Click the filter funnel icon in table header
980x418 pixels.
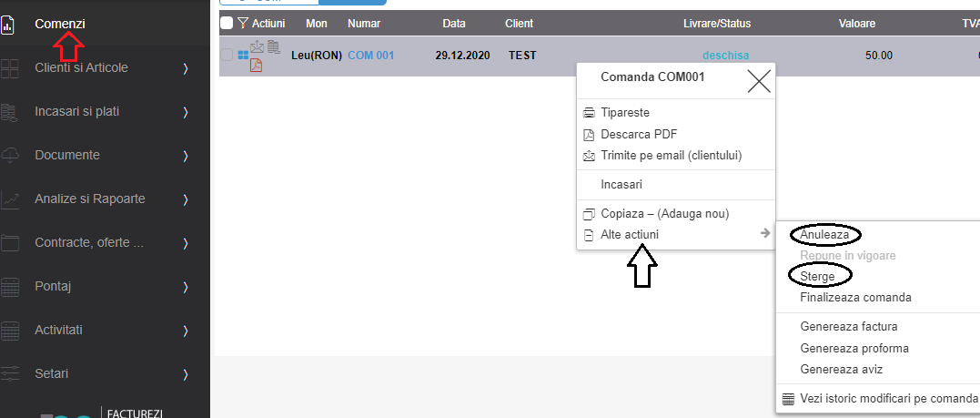pos(242,23)
